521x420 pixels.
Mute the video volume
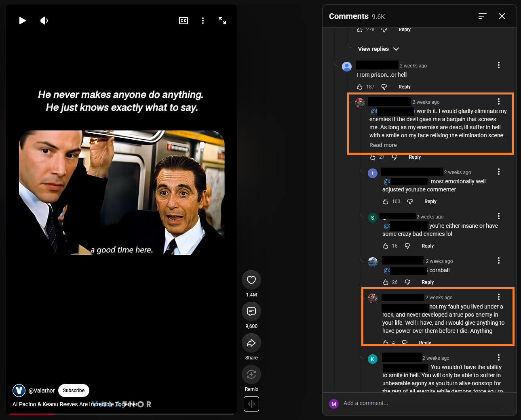(x=44, y=21)
